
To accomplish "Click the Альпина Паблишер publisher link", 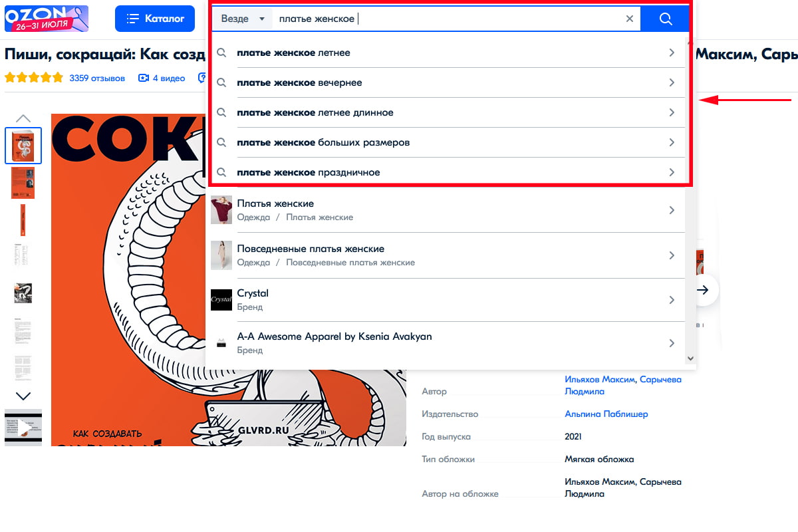I will click(x=606, y=414).
